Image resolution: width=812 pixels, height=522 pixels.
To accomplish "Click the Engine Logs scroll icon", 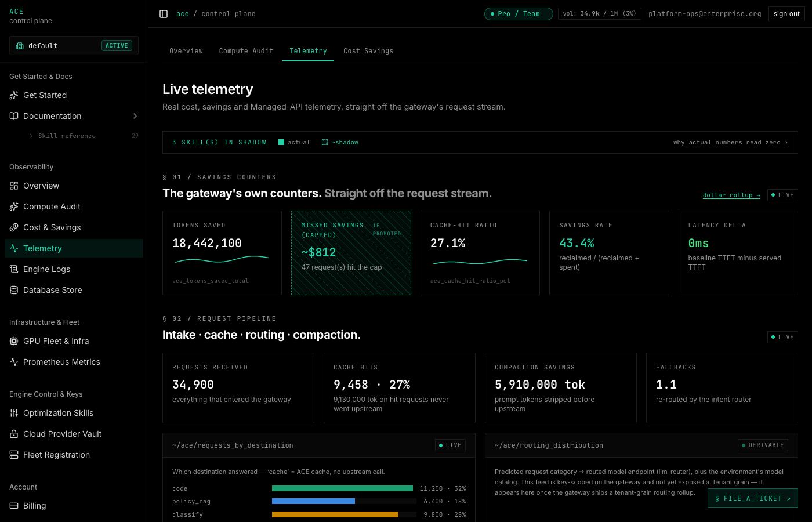I will pyautogui.click(x=14, y=269).
